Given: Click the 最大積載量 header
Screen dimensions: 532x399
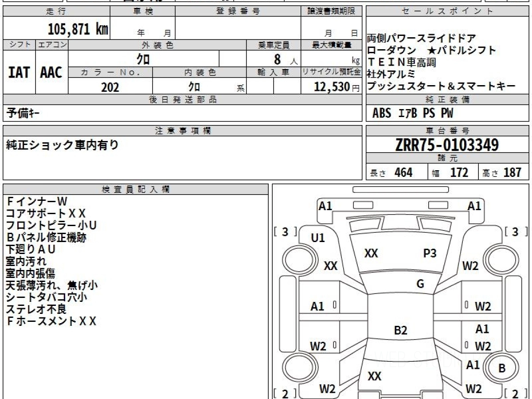Looking at the screenshot, I should 332,45.
